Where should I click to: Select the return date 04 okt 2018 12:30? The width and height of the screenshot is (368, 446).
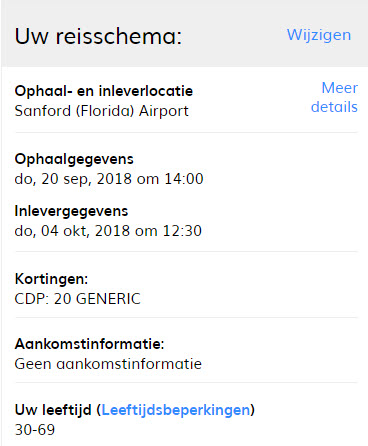pyautogui.click(x=108, y=231)
